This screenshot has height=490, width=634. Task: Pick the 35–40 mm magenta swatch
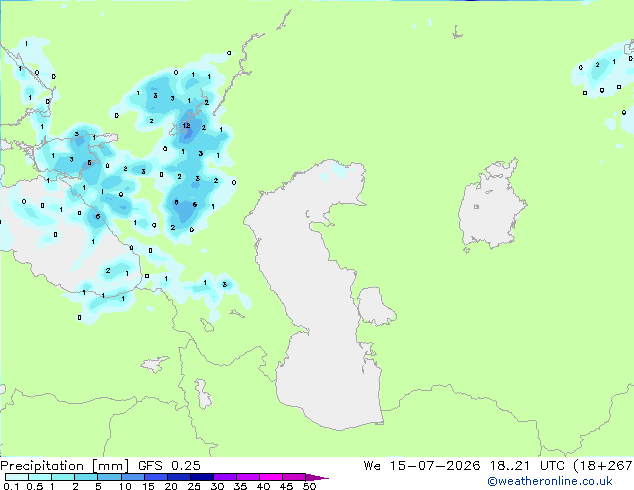coord(247,477)
